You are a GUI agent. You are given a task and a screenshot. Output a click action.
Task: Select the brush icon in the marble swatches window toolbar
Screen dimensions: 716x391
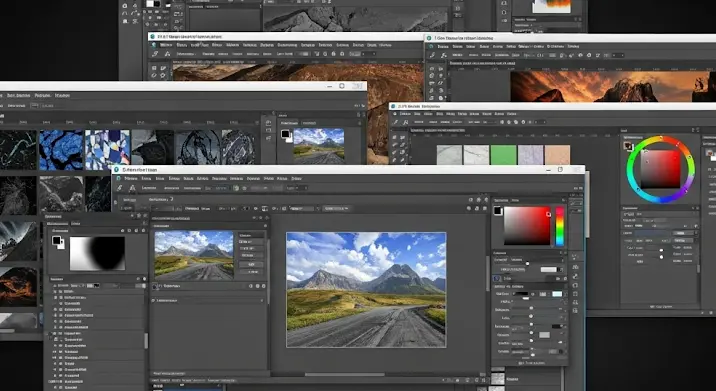[395, 122]
